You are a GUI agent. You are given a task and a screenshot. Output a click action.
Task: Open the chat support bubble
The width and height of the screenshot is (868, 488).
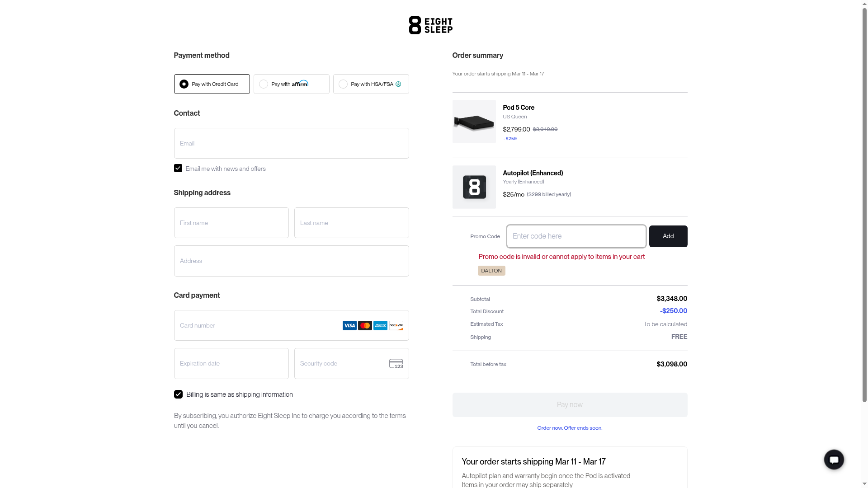[x=834, y=460]
